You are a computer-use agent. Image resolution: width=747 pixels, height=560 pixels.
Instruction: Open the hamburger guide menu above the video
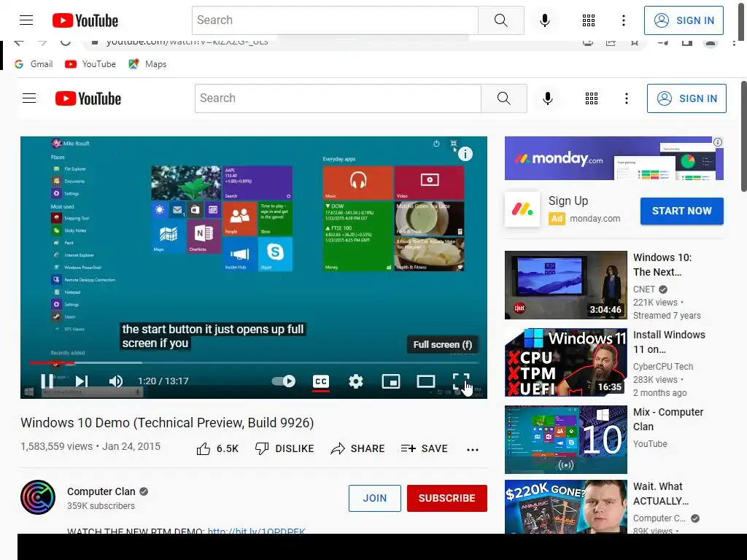(29, 98)
